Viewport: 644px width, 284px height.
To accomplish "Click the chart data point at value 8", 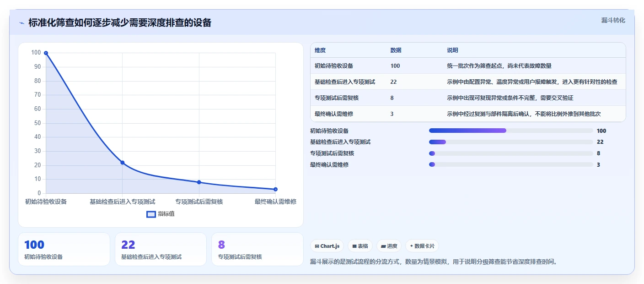I will tap(199, 182).
